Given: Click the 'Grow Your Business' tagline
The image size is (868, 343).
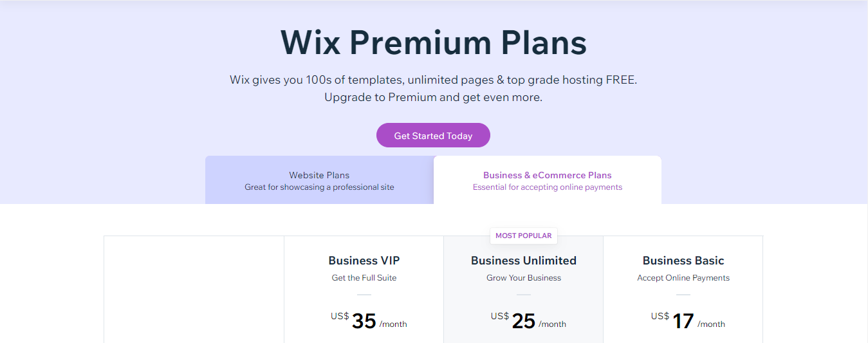Looking at the screenshot, I should [x=523, y=278].
